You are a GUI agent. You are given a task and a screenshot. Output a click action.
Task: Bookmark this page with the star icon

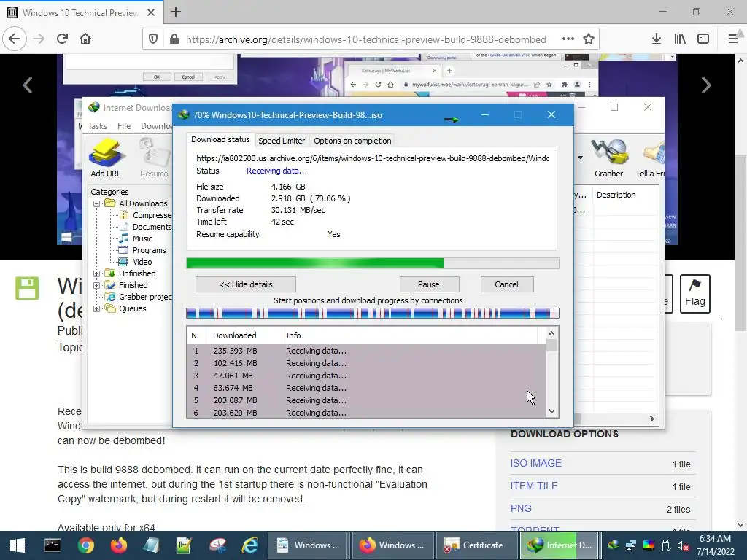589,39
